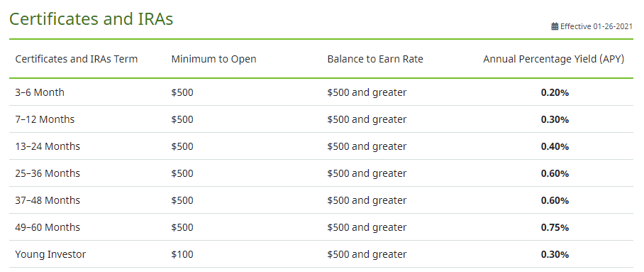The width and height of the screenshot is (644, 272).
Task: Select the 3–6 Month term row
Action: [321, 92]
